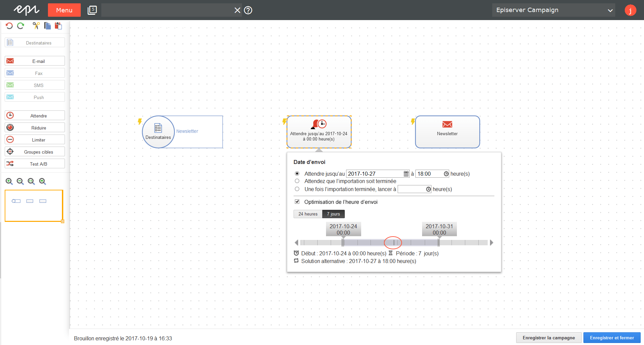Image resolution: width=644 pixels, height=345 pixels.
Task: Click the Newsletter link in Destinataires node
Action: (x=187, y=131)
